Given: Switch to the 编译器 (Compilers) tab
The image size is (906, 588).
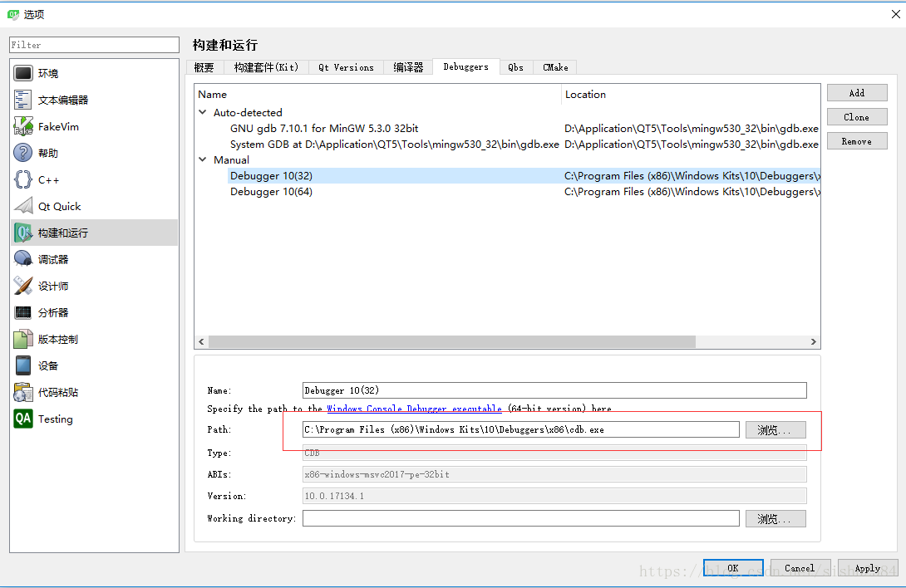Looking at the screenshot, I should (407, 67).
